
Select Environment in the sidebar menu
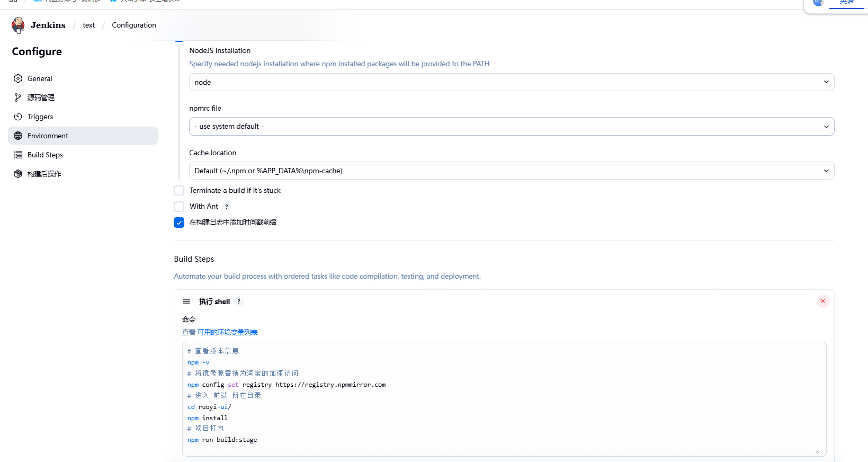click(48, 136)
